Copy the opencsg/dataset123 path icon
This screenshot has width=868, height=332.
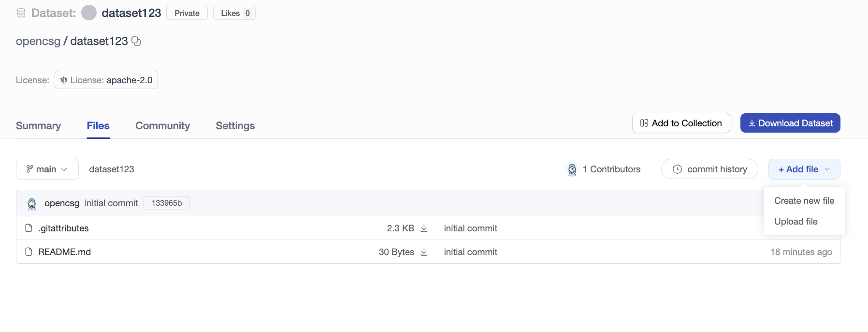tap(136, 41)
